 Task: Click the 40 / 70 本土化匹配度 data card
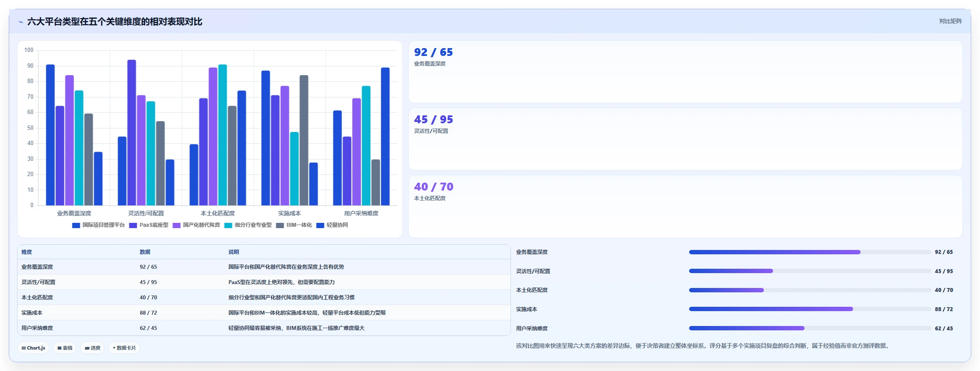pyautogui.click(x=685, y=206)
